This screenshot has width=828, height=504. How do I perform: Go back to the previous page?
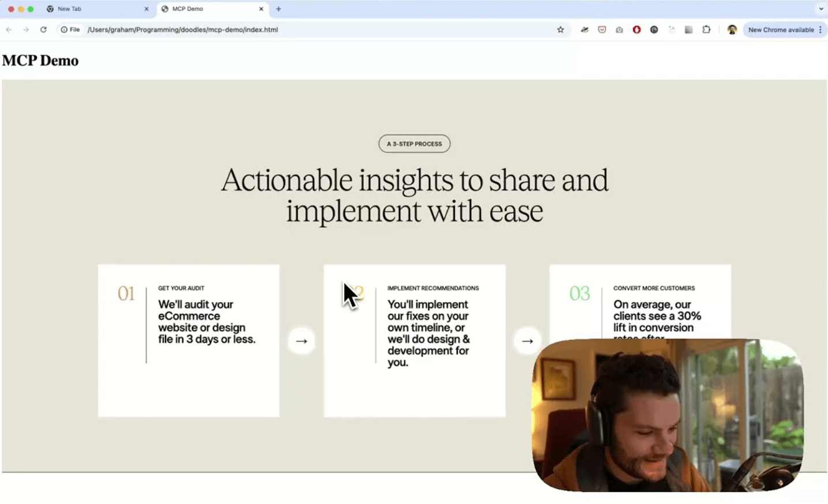coord(9,29)
